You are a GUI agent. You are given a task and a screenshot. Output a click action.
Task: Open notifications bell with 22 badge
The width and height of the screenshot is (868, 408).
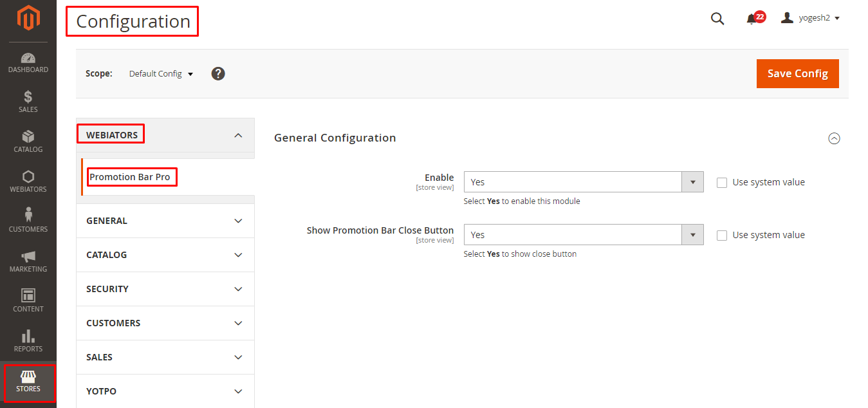(x=755, y=18)
